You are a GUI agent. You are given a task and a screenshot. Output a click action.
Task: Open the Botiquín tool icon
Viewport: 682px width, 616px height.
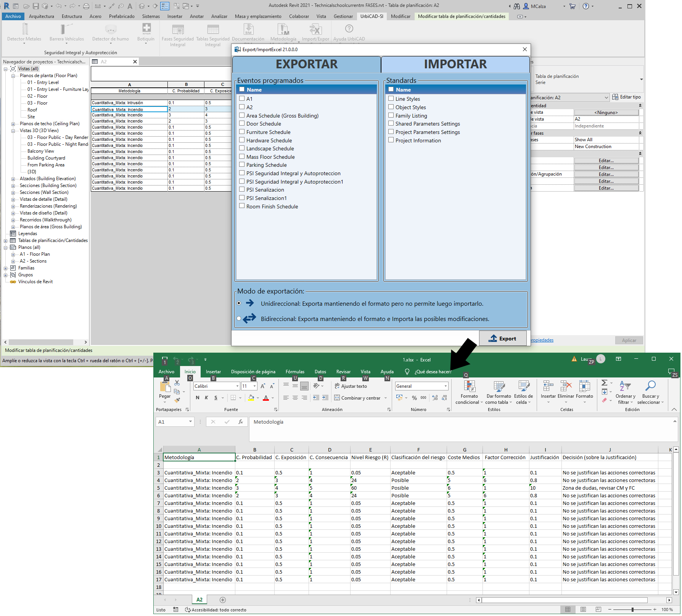tap(146, 29)
